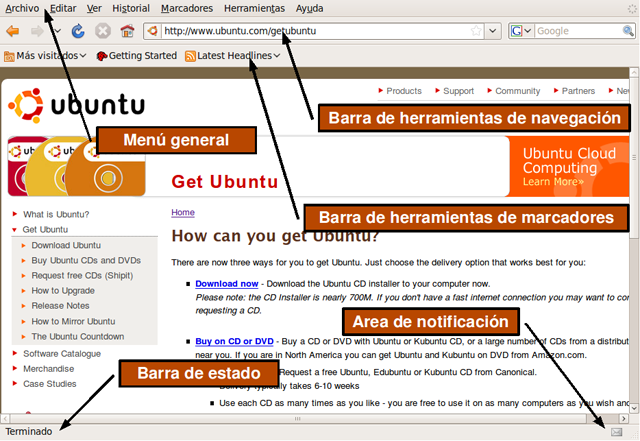Open the Más visitados bookmarks dropdown
This screenshot has height=441, width=640.
pos(45,56)
